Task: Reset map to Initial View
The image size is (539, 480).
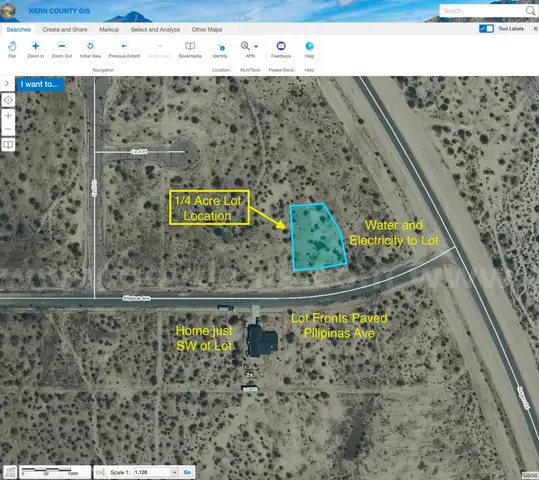Action: pyautogui.click(x=90, y=50)
